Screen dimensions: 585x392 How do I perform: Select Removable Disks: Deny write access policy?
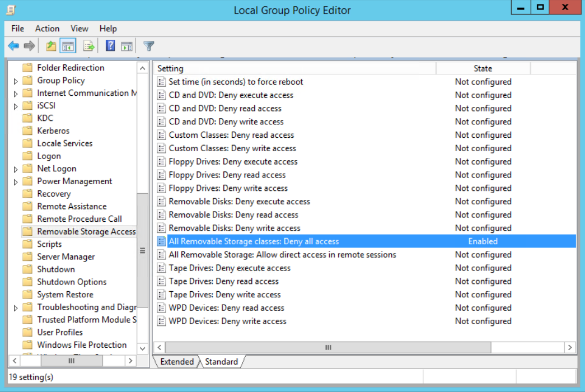point(235,228)
